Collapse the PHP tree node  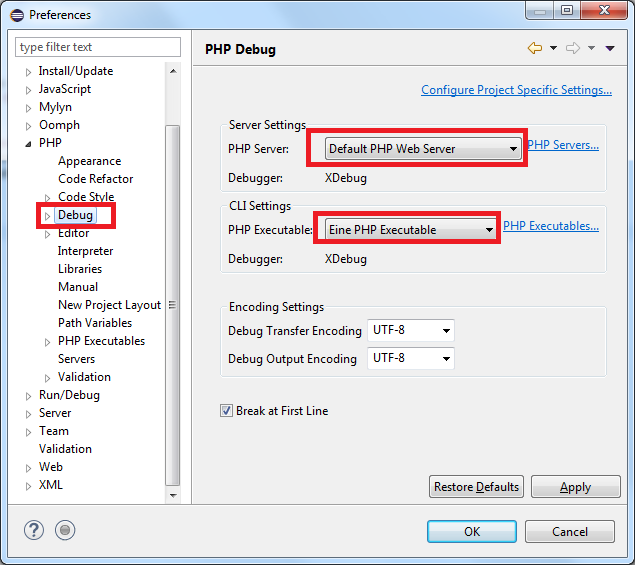tap(29, 144)
